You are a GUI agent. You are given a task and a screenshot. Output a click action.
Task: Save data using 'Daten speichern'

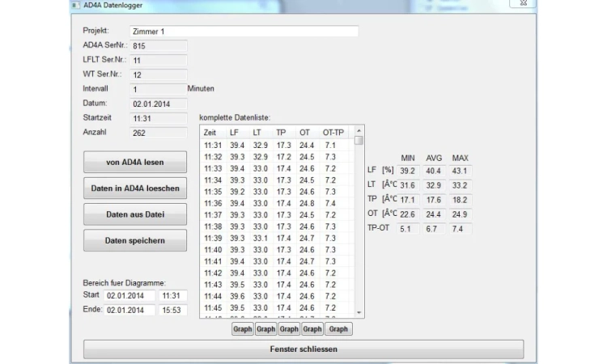(134, 240)
